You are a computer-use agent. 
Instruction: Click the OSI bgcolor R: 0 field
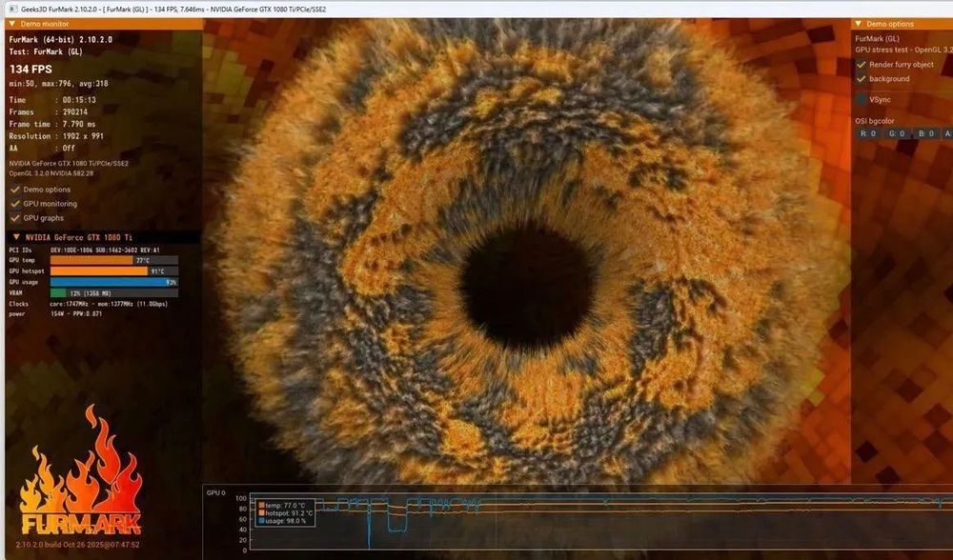(x=868, y=133)
